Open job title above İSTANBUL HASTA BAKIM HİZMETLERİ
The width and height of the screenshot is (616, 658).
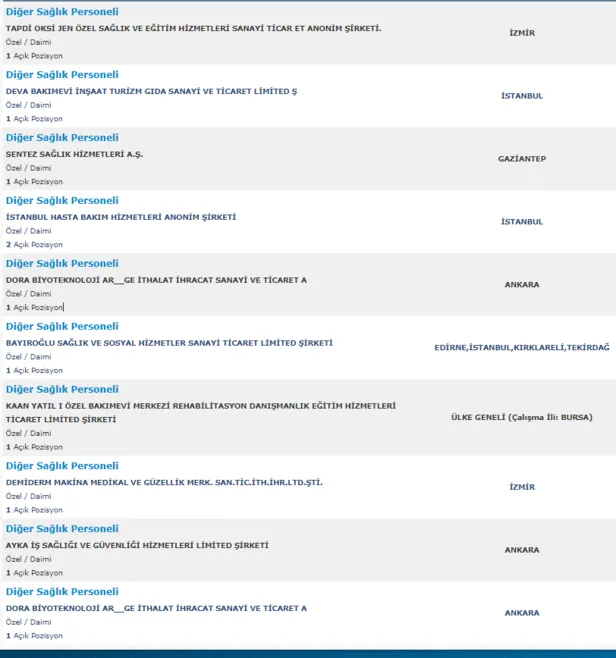[62, 201]
